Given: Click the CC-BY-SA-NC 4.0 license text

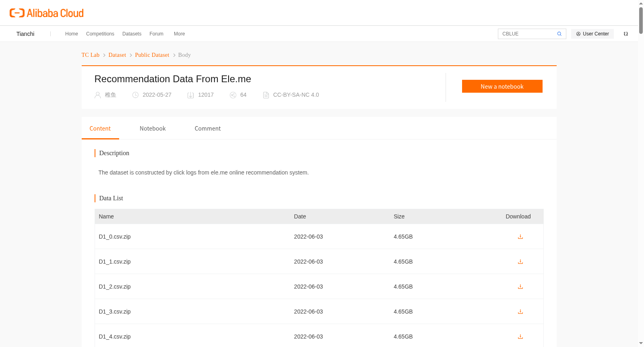Looking at the screenshot, I should pyautogui.click(x=296, y=95).
